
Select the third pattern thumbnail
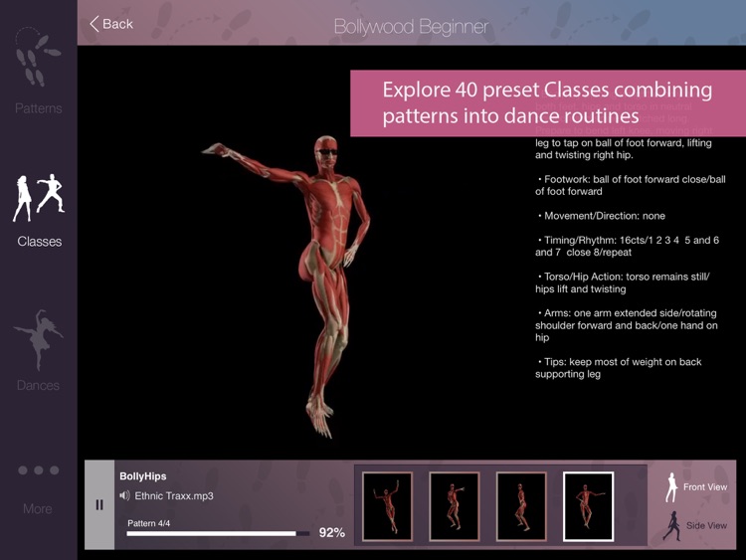pyautogui.click(x=521, y=506)
